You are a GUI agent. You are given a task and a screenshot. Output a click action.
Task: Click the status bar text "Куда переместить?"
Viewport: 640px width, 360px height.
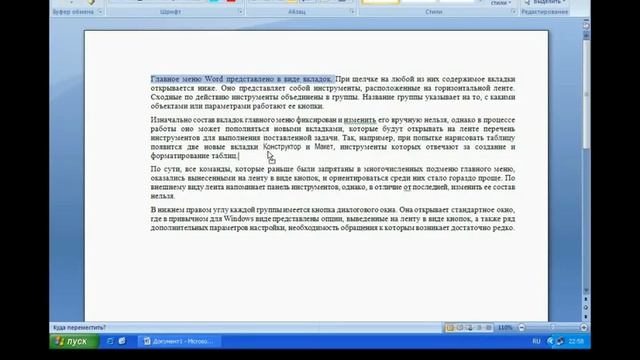(x=79, y=327)
